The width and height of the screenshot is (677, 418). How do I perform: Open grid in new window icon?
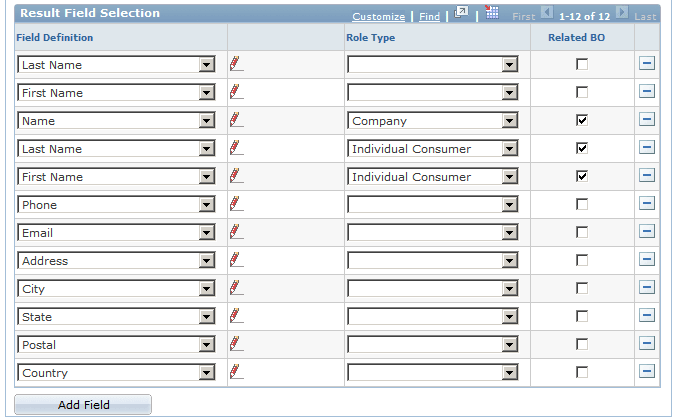pyautogui.click(x=461, y=13)
